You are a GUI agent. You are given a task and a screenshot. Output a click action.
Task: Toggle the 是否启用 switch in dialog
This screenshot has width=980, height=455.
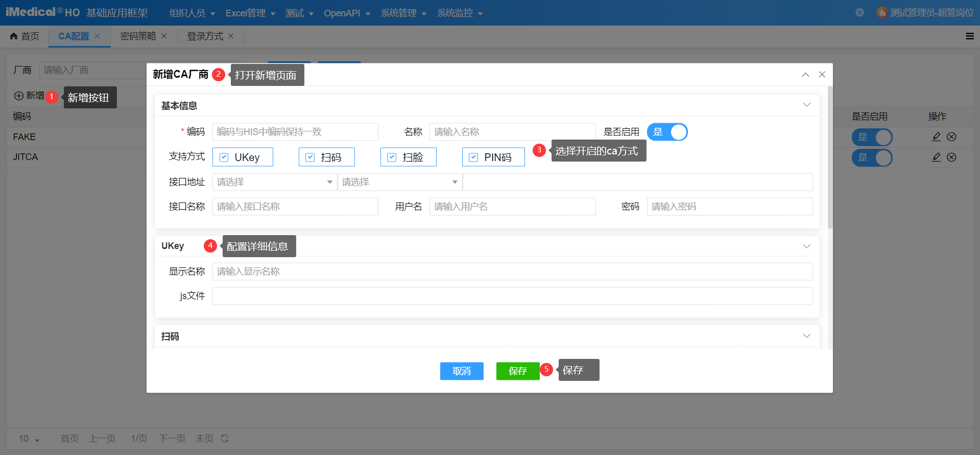point(667,132)
